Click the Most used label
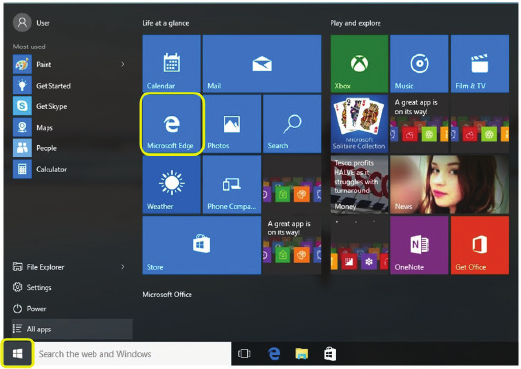 click(29, 47)
